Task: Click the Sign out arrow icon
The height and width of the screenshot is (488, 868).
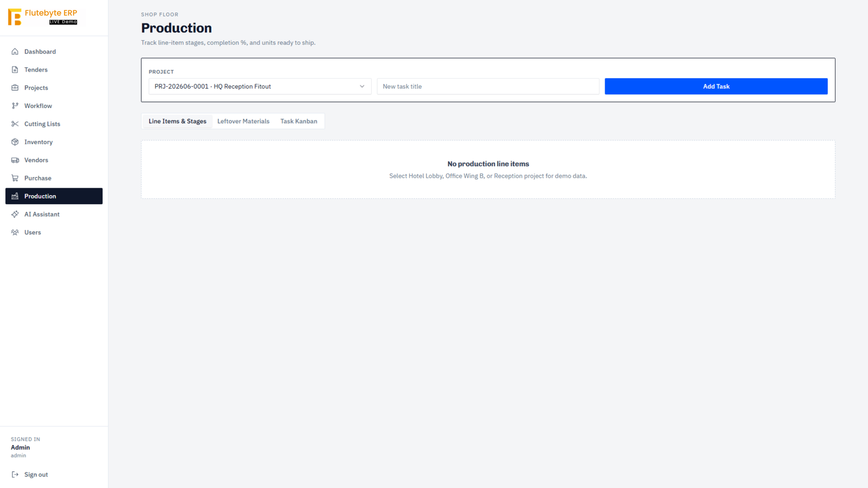Action: [x=15, y=474]
